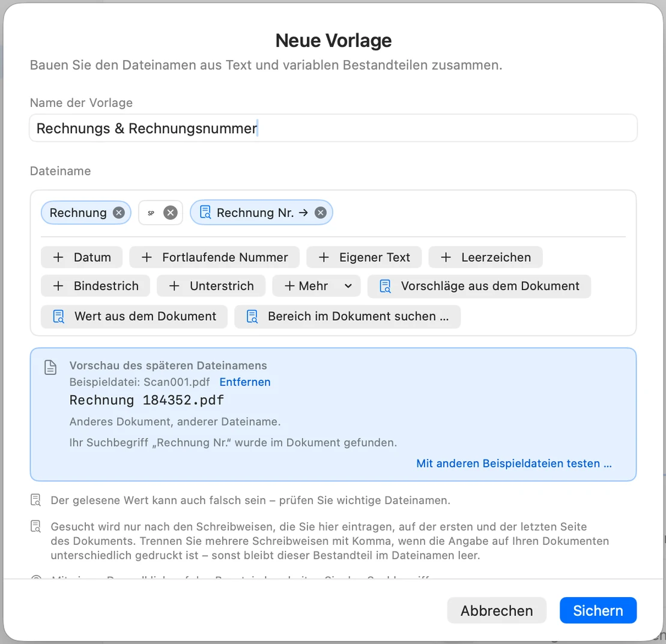The height and width of the screenshot is (644, 666).
Task: Click the Beispieldatei: Scan001.pdf text
Action: pos(140,382)
